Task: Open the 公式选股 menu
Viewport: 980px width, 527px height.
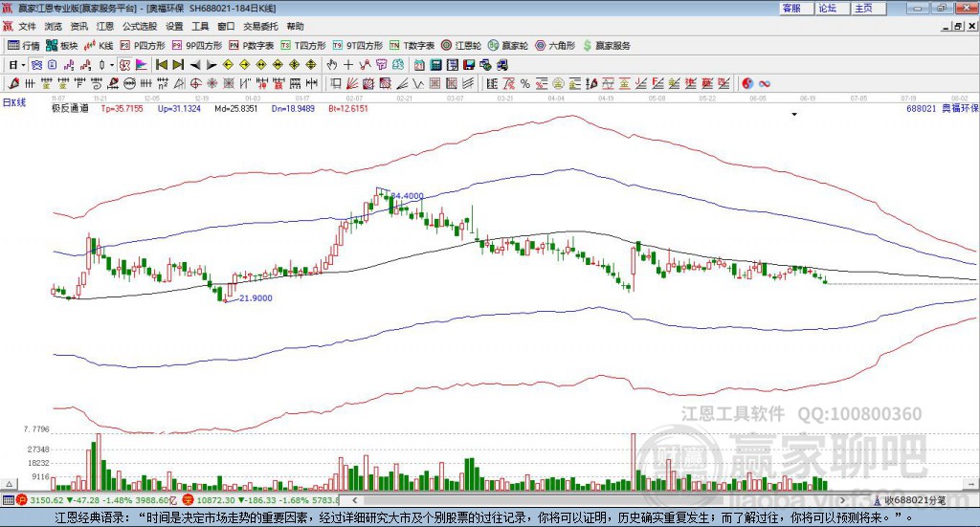Action: coord(140,26)
